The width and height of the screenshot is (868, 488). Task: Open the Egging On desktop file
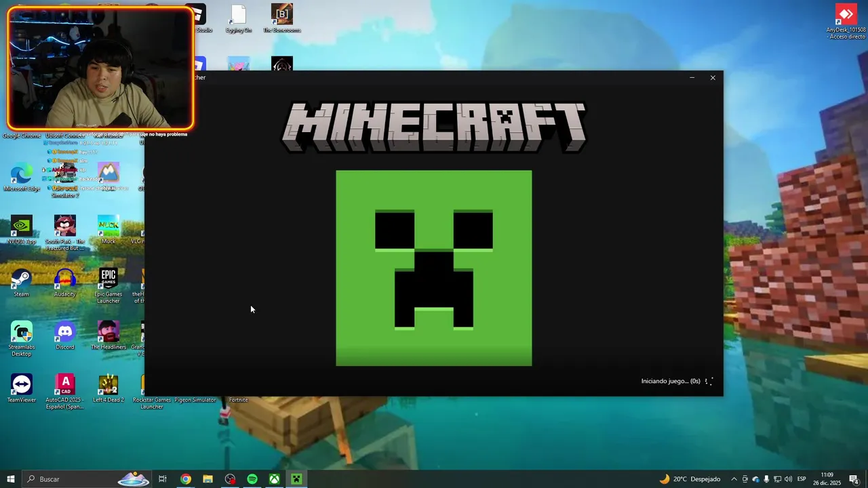tap(239, 18)
